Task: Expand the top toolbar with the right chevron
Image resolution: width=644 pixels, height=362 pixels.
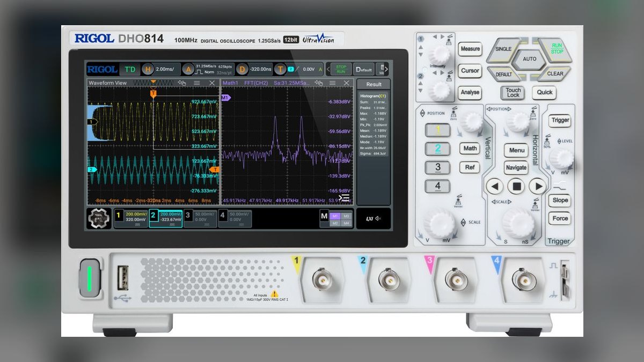Action: tap(386, 69)
